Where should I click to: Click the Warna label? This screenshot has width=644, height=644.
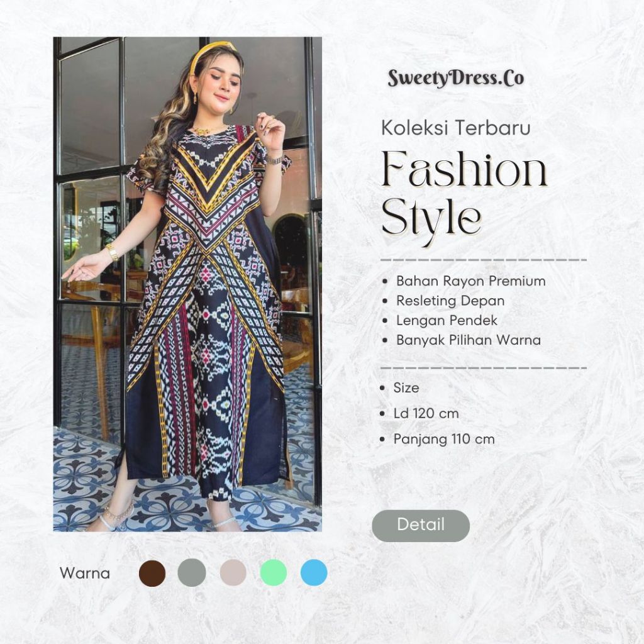85,573
